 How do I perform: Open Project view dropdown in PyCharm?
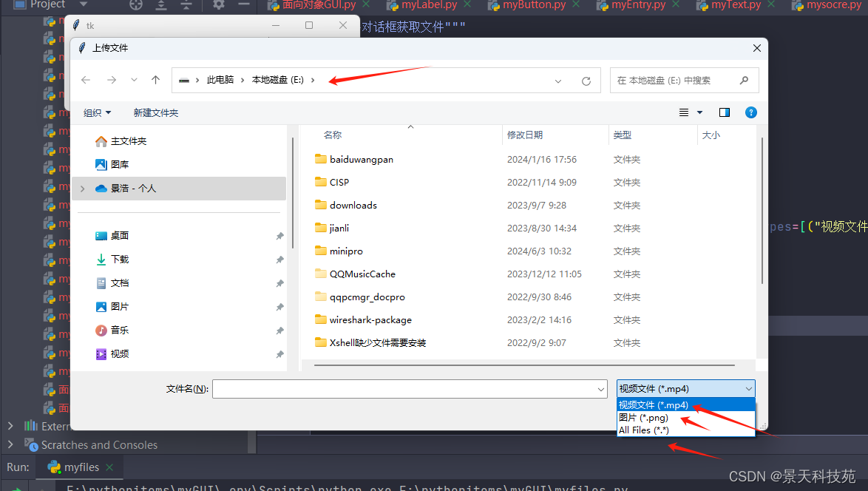coord(84,4)
